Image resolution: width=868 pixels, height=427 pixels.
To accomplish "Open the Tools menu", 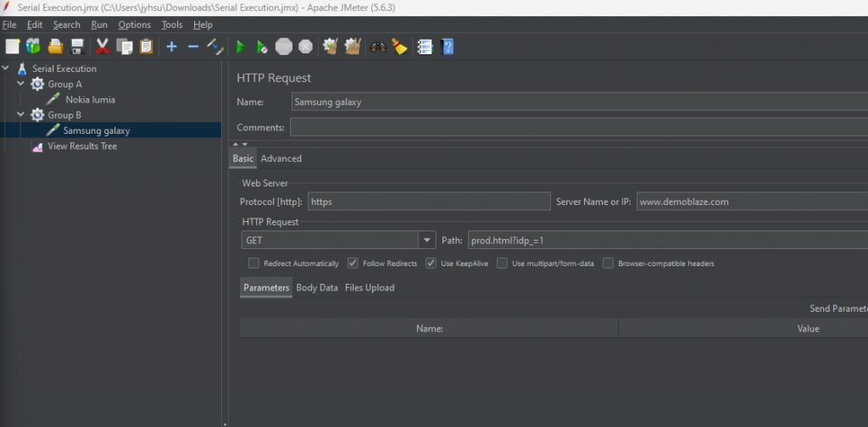I will pos(172,25).
